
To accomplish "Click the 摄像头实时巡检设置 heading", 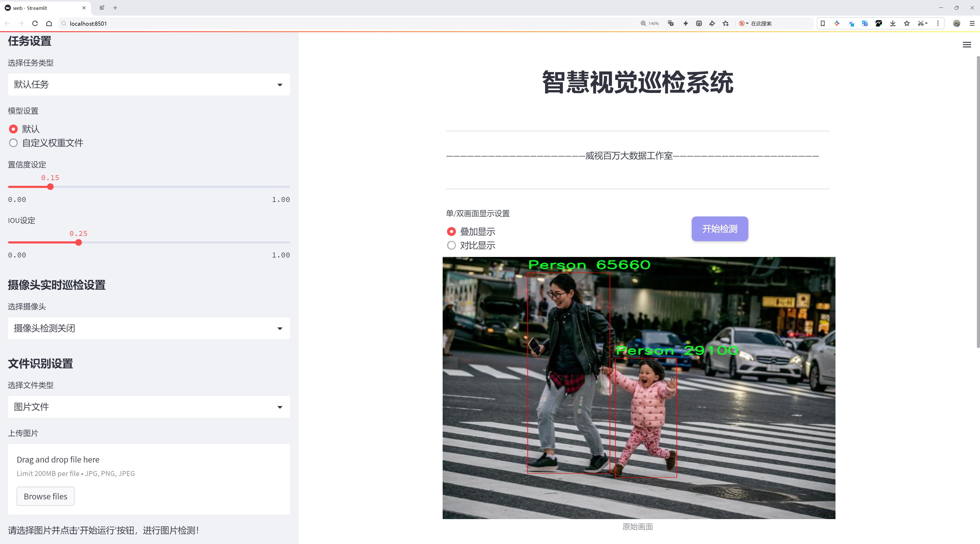I will point(57,285).
